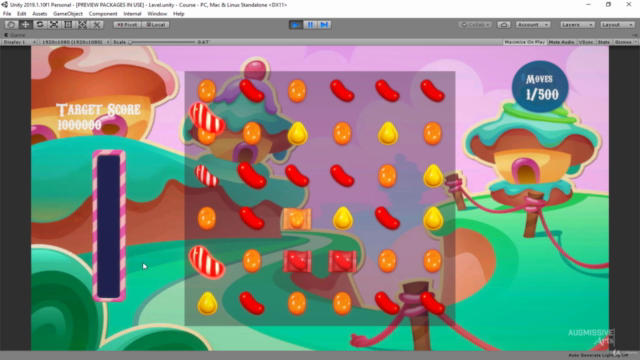Image resolution: width=640 pixels, height=360 pixels.
Task: Open the Internal menu
Action: (132, 14)
